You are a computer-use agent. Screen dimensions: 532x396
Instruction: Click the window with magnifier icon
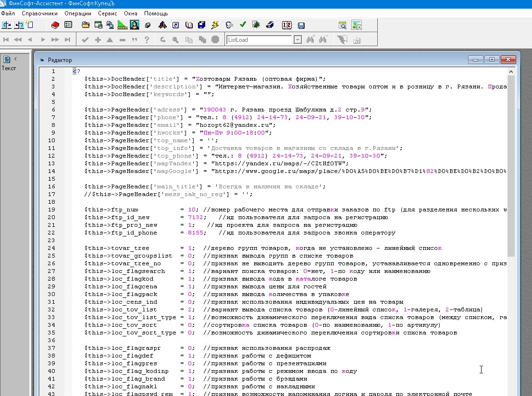pyautogui.click(x=343, y=25)
